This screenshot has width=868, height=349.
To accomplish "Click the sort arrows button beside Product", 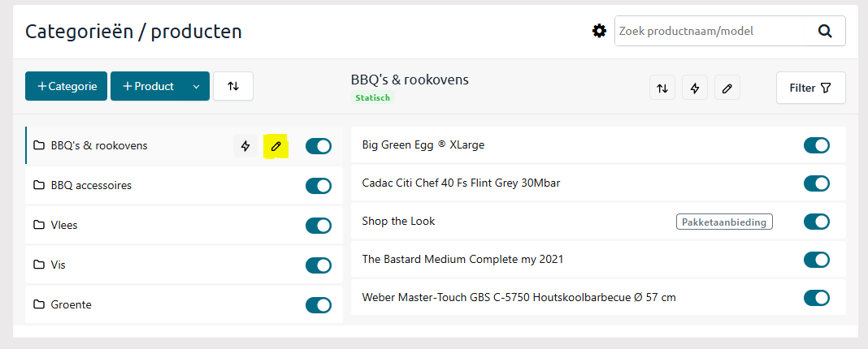I will pyautogui.click(x=233, y=86).
